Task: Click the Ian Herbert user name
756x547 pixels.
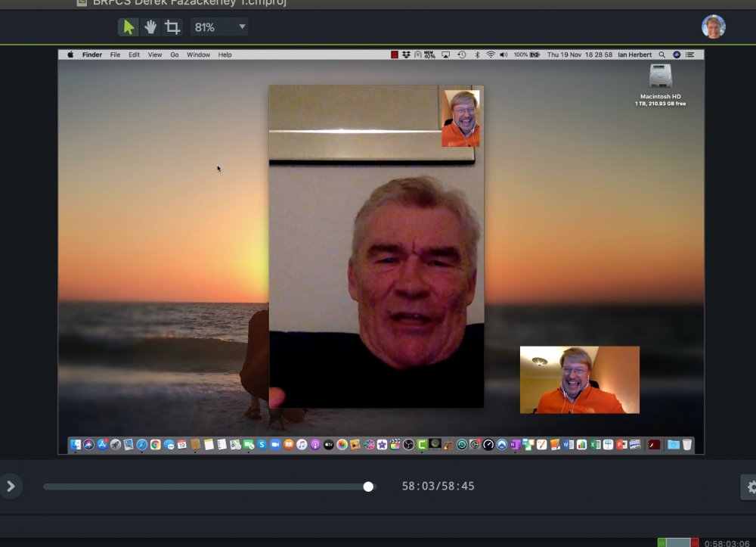Action: [x=634, y=55]
